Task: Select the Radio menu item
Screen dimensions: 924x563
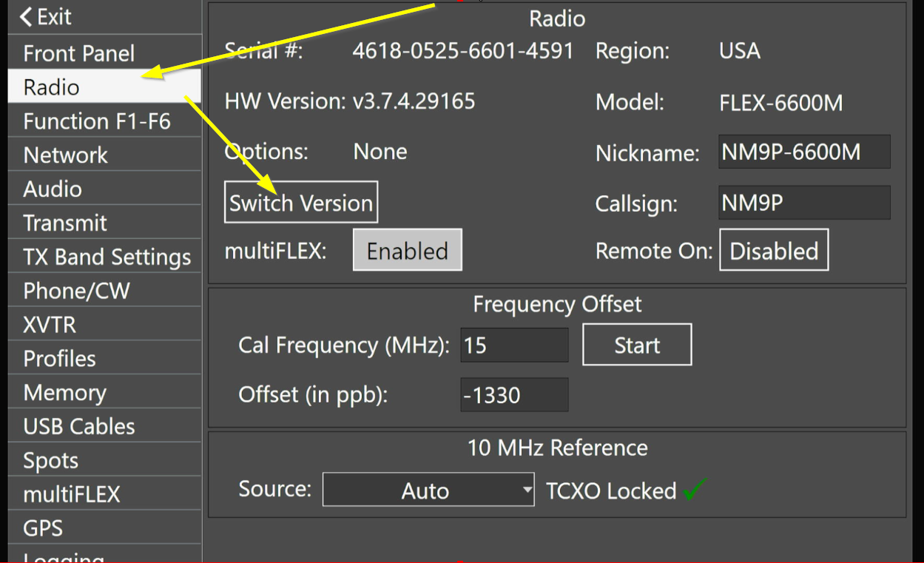Action: coord(104,87)
